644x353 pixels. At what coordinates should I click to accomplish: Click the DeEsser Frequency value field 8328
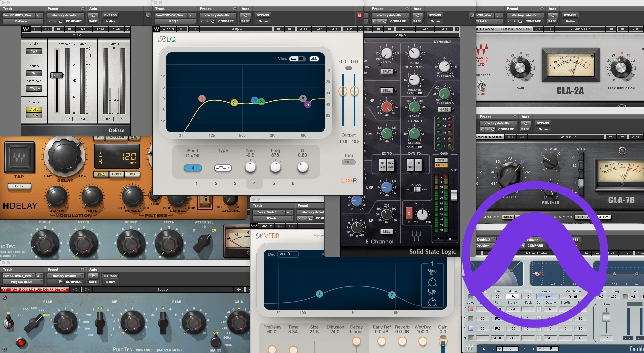(34, 73)
